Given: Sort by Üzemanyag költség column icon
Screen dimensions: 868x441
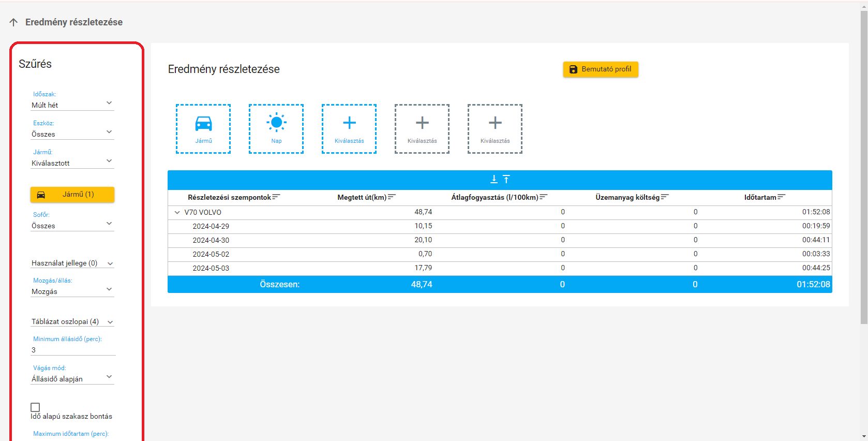Looking at the screenshot, I should (x=665, y=197).
